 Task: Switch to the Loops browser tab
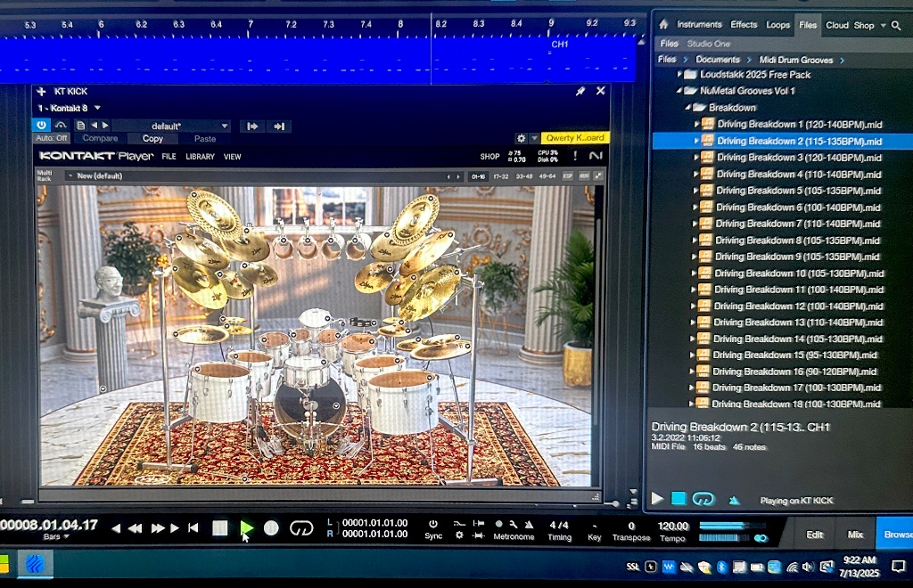(x=777, y=25)
